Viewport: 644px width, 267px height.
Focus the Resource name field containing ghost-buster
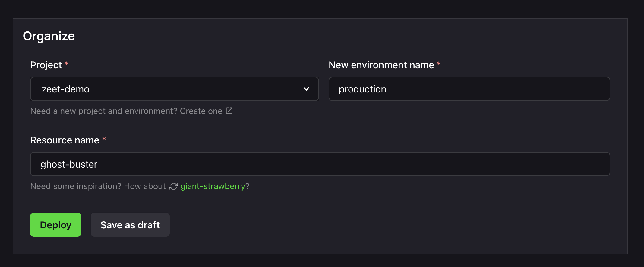(320, 164)
